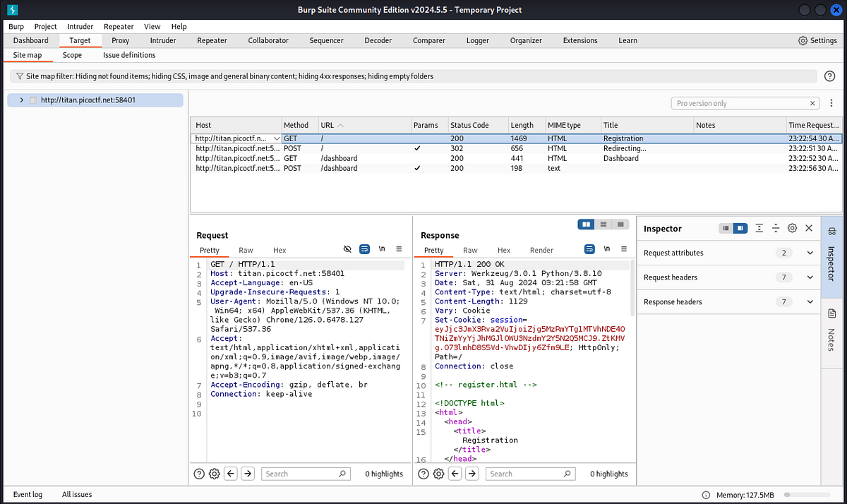This screenshot has width=847, height=504.
Task: Open the Intruder menu in menu bar
Action: click(80, 26)
